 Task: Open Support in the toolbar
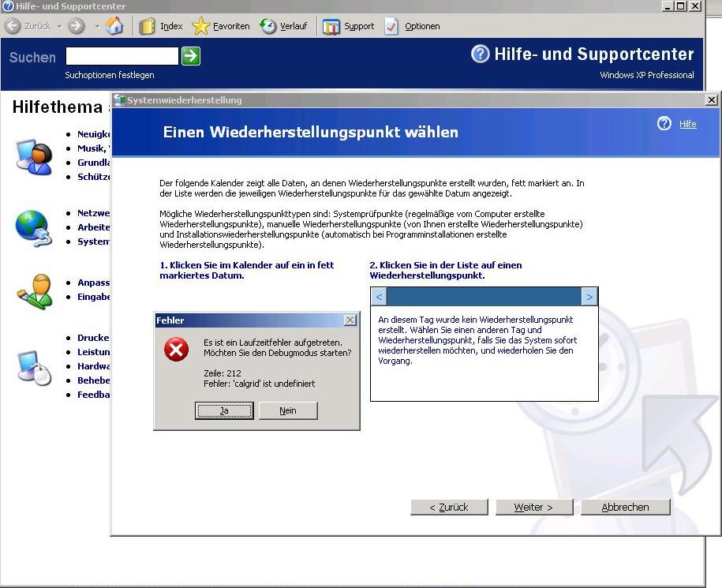[x=349, y=26]
